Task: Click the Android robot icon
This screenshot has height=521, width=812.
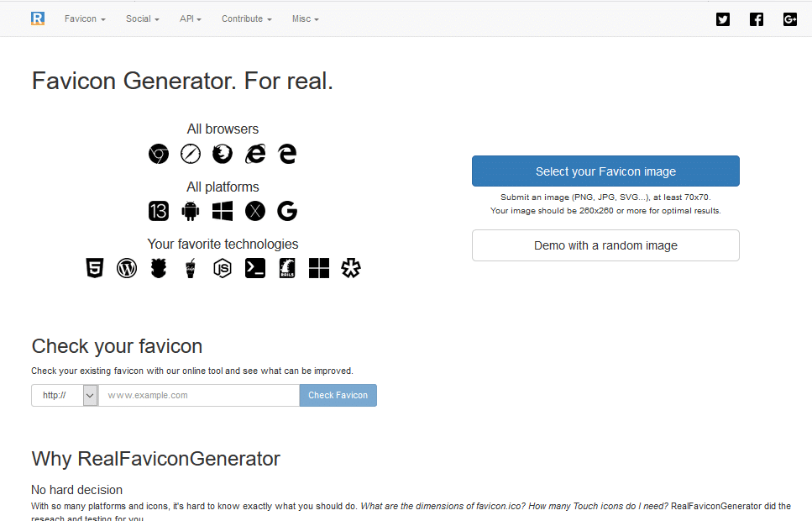Action: pyautogui.click(x=191, y=211)
